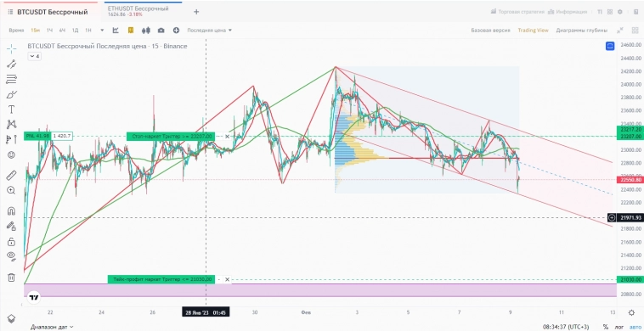Open the top bar settings gear

[x=620, y=12]
